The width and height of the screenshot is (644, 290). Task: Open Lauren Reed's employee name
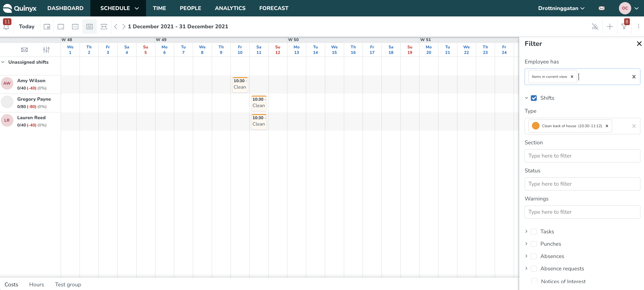(31, 118)
